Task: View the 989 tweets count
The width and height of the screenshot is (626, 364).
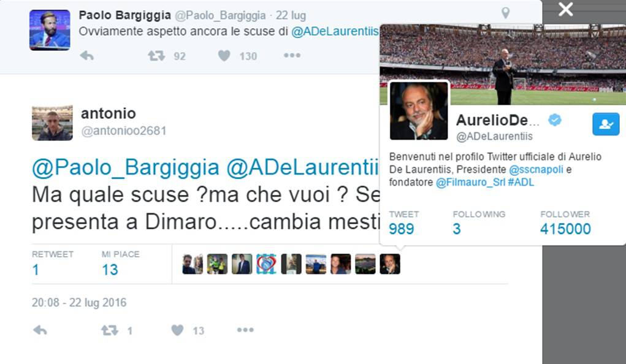Action: (401, 229)
